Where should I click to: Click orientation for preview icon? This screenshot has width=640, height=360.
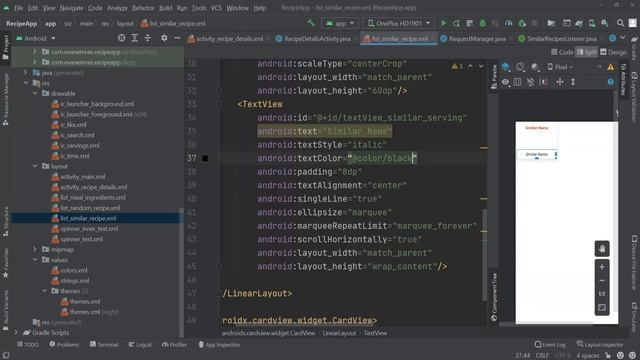pyautogui.click(x=520, y=67)
